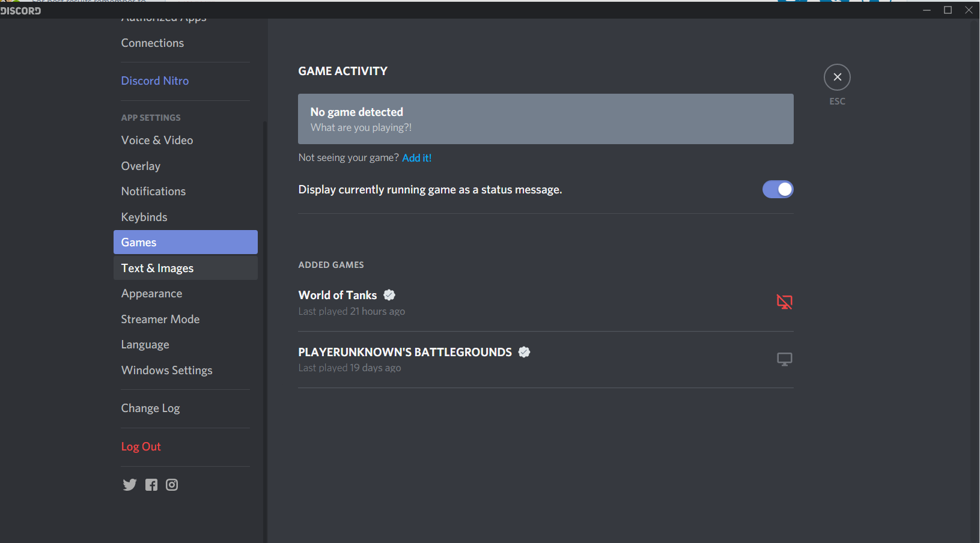Open Keybinds settings
This screenshot has width=980, height=543.
click(185, 217)
